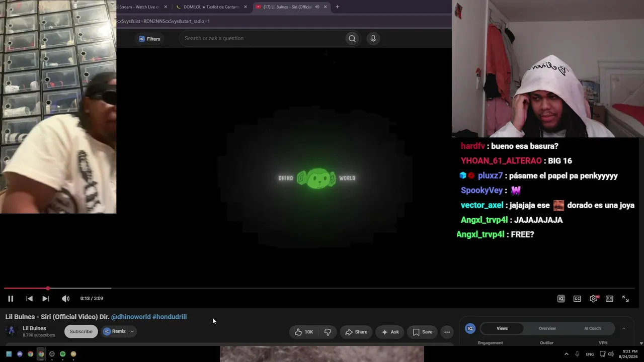
Task: Subscribe to Lil Bulnes
Action: pyautogui.click(x=81, y=331)
